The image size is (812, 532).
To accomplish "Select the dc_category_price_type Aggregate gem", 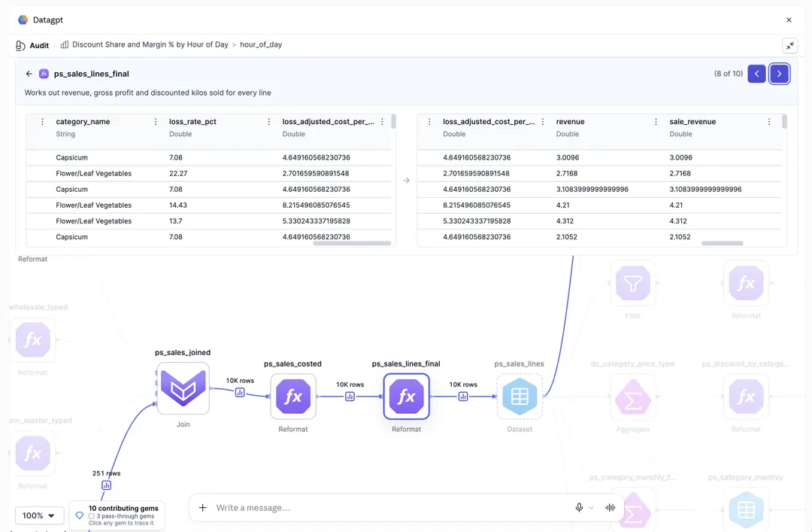I will click(633, 397).
